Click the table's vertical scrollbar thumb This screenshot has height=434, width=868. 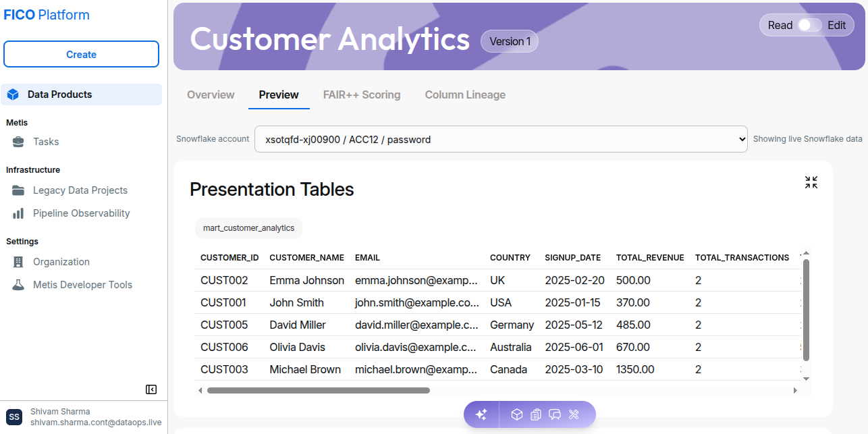pos(806,309)
